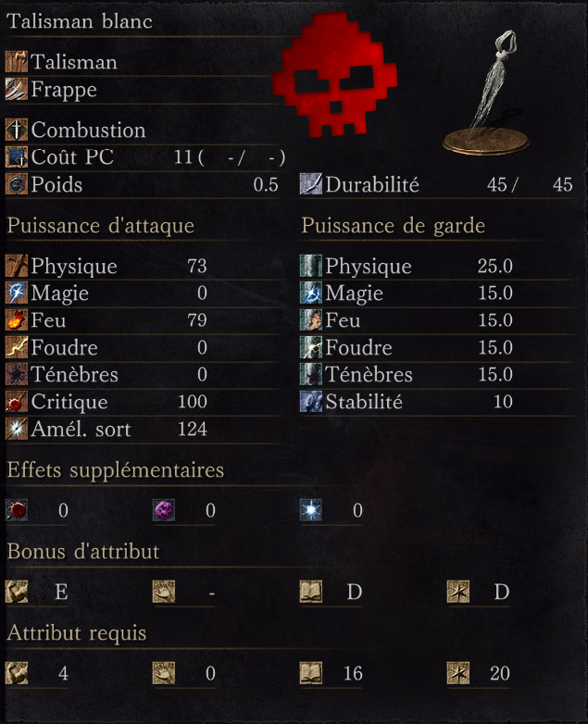
Task: Click the Foudre attack power icon
Action: (x=17, y=347)
